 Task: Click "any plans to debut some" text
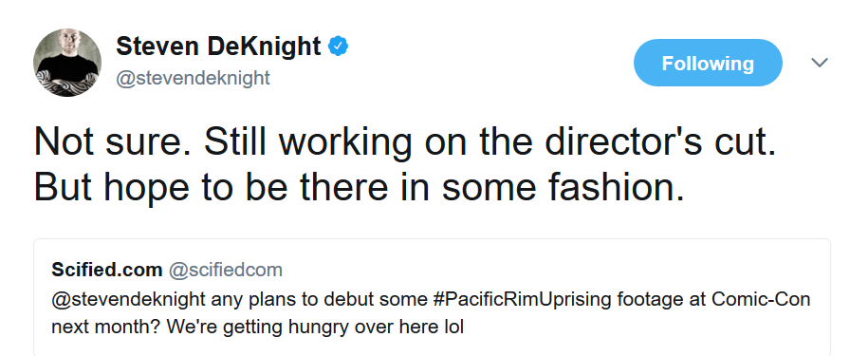tap(320, 300)
